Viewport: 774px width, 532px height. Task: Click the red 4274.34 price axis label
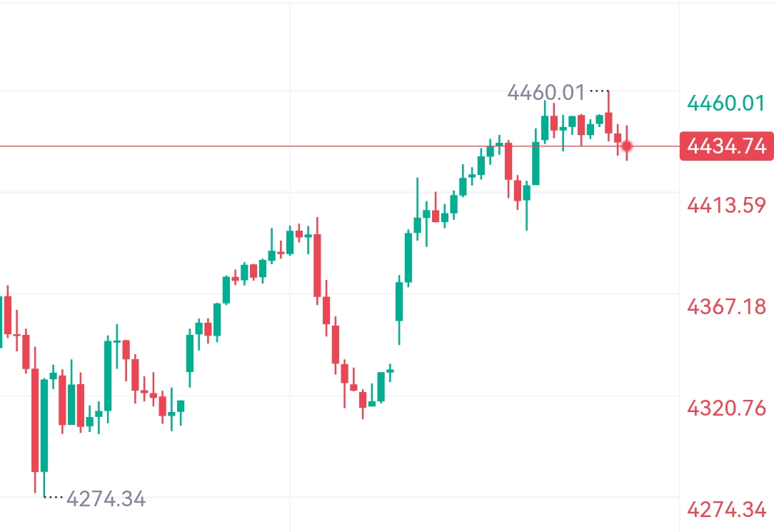point(725,510)
